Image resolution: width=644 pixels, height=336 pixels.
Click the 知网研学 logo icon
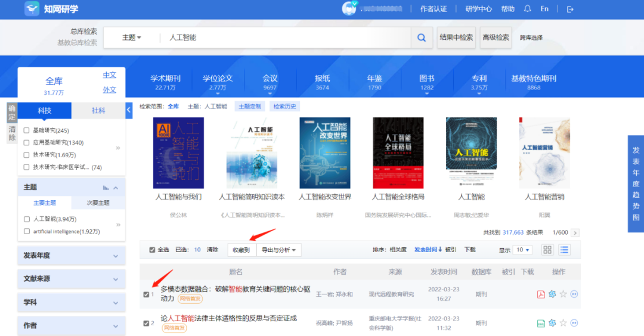32,8
